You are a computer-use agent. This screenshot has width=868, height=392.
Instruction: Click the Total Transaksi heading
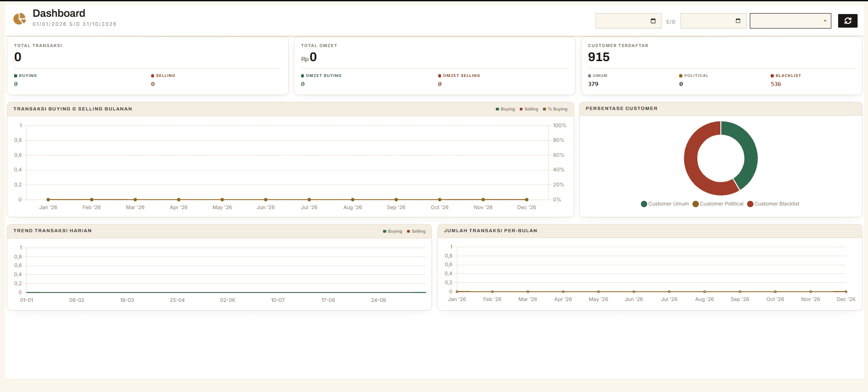(x=38, y=46)
